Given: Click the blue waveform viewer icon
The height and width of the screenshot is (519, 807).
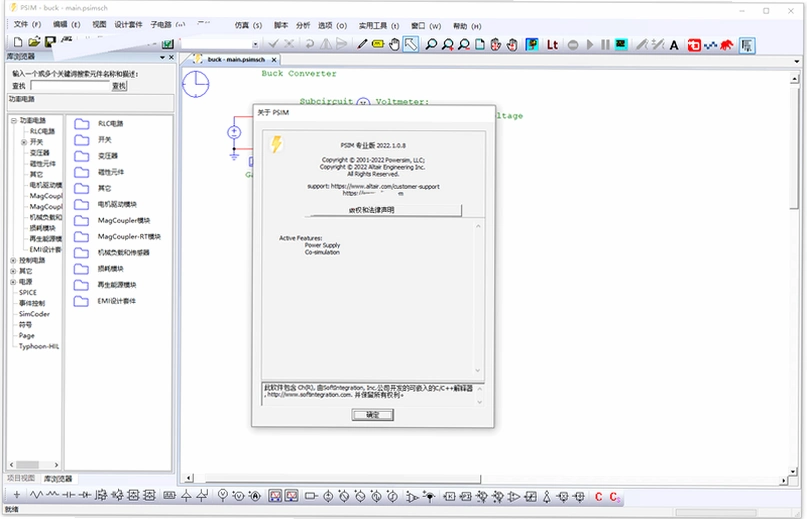Looking at the screenshot, I should point(710,45).
